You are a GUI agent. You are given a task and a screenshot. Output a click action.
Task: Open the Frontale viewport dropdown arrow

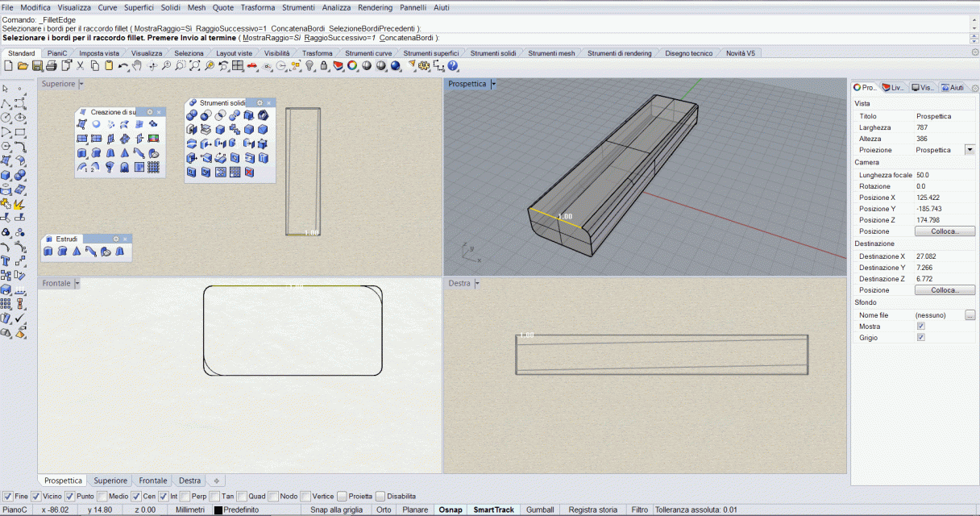tap(77, 284)
